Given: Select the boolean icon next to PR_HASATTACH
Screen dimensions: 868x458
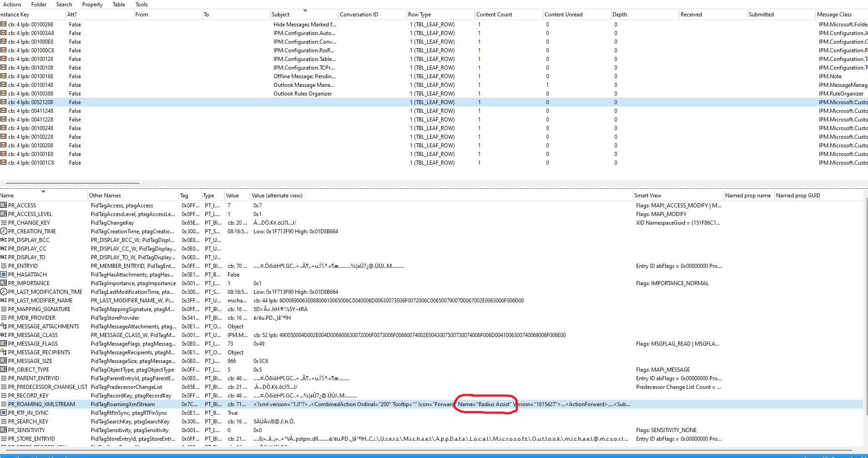Looking at the screenshot, I should point(4,274).
